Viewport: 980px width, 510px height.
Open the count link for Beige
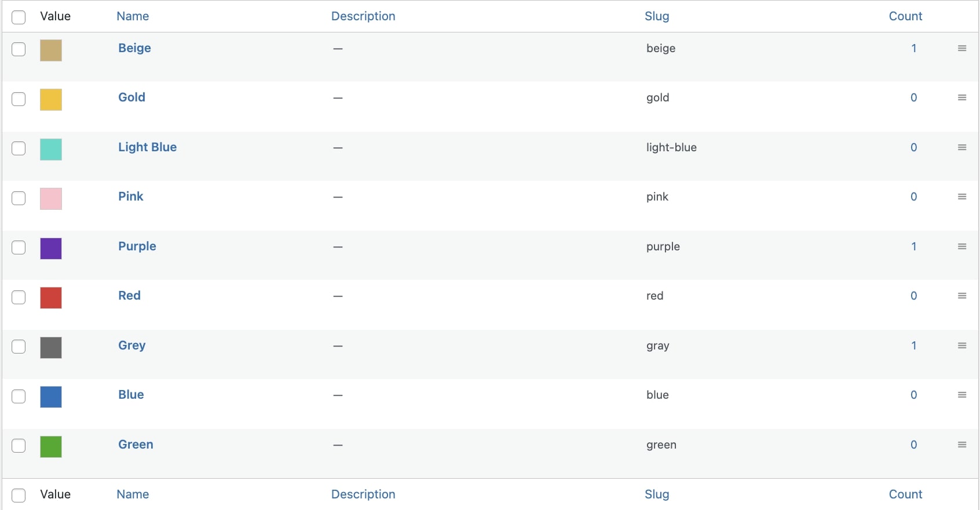pyautogui.click(x=913, y=48)
